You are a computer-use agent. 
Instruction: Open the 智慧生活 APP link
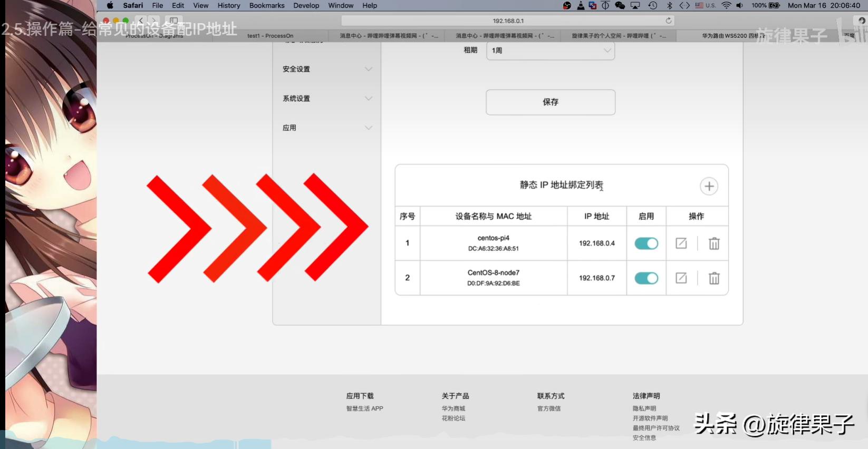(365, 408)
